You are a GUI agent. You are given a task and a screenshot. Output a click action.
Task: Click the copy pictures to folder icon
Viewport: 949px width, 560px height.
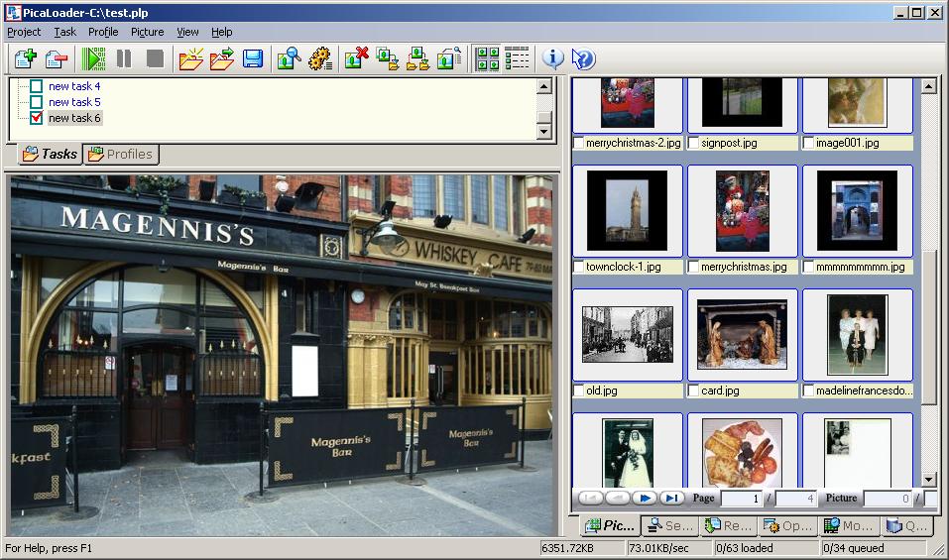[x=388, y=58]
